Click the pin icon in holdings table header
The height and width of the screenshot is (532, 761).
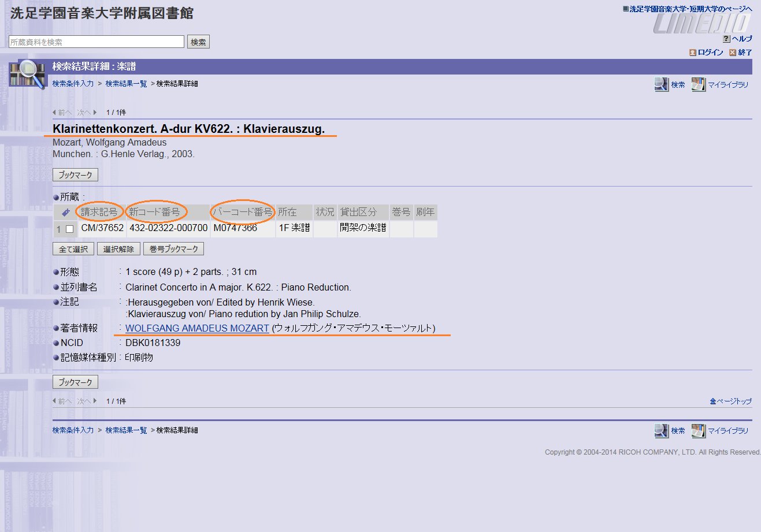(66, 213)
